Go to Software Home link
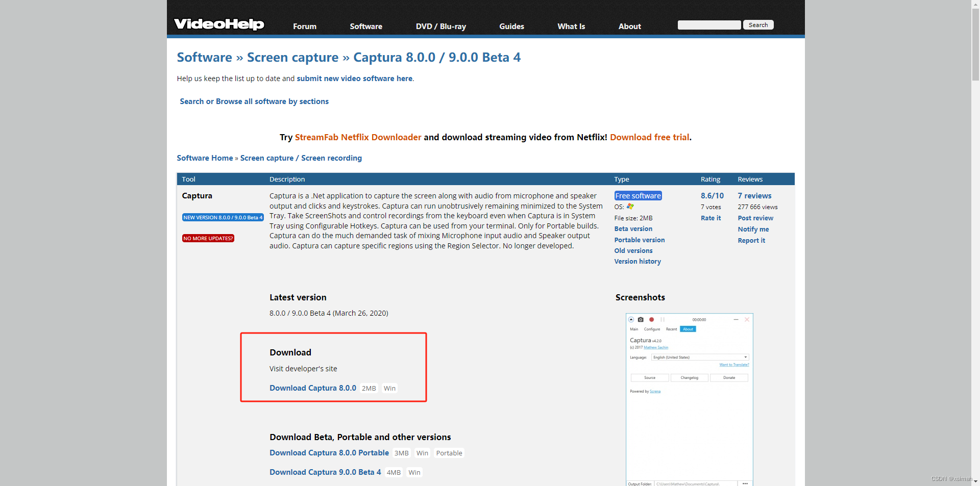The height and width of the screenshot is (486, 980). tap(205, 158)
